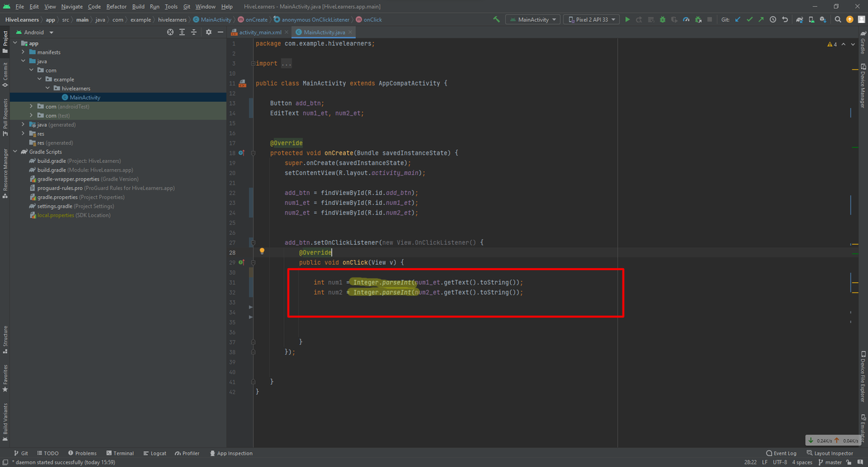Run the app with the green play icon

pos(627,20)
